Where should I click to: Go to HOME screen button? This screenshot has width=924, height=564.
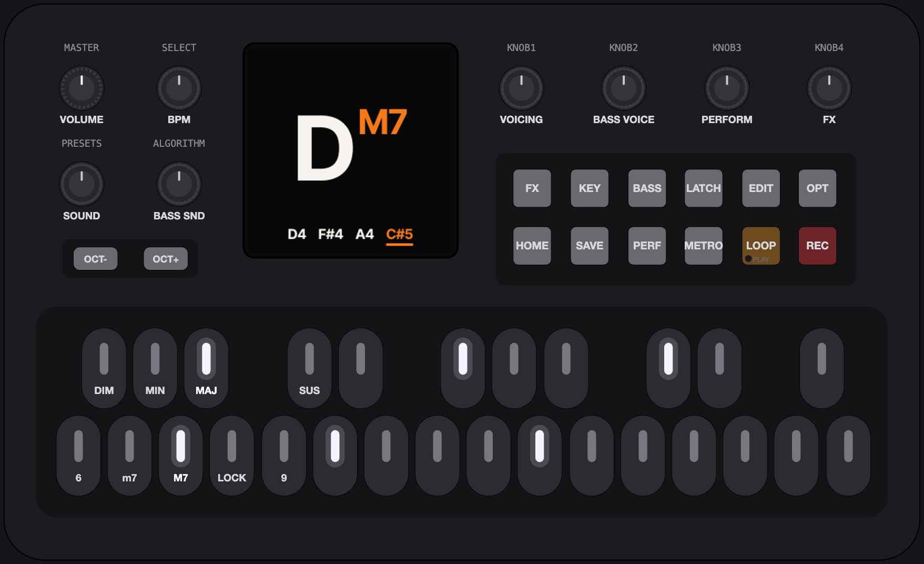pos(532,246)
